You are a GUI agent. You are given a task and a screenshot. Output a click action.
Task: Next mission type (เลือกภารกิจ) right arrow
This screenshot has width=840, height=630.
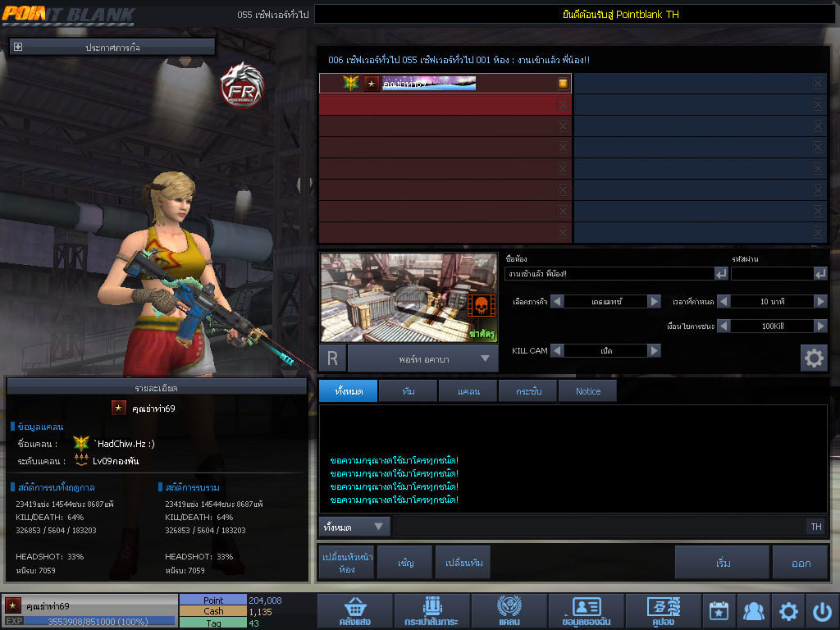coord(654,301)
